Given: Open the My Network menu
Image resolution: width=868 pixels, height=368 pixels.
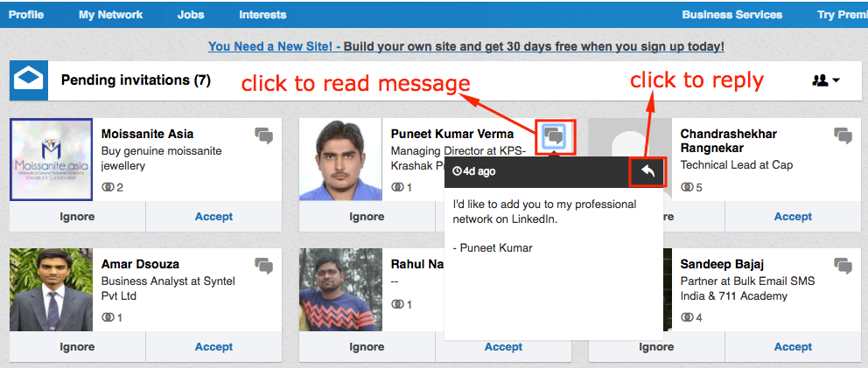Looking at the screenshot, I should pos(111,15).
